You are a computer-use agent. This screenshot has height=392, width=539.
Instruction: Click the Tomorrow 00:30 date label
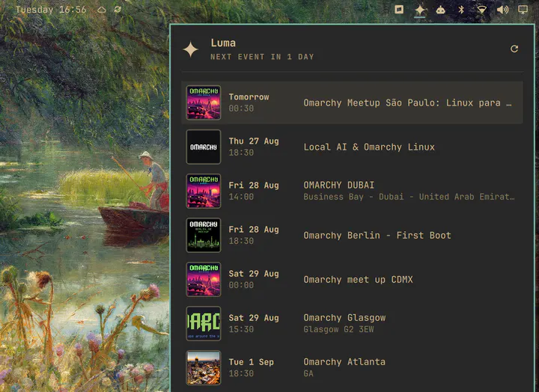coord(249,102)
